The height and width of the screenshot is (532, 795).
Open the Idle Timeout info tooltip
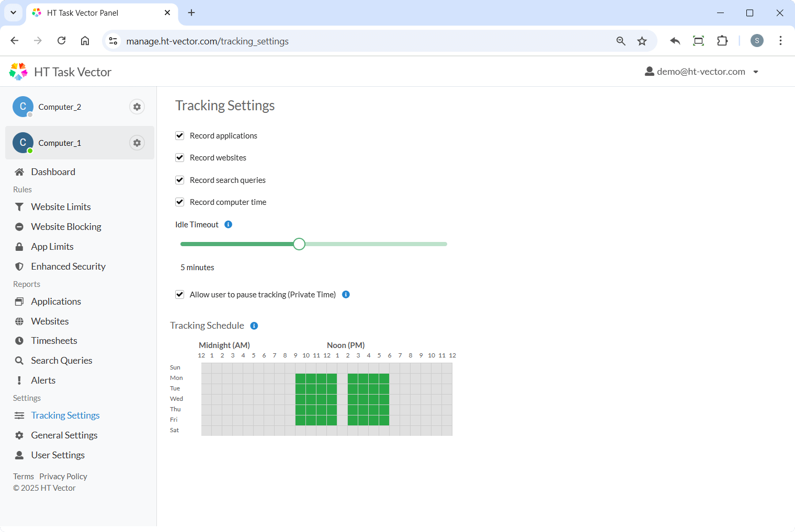point(228,224)
